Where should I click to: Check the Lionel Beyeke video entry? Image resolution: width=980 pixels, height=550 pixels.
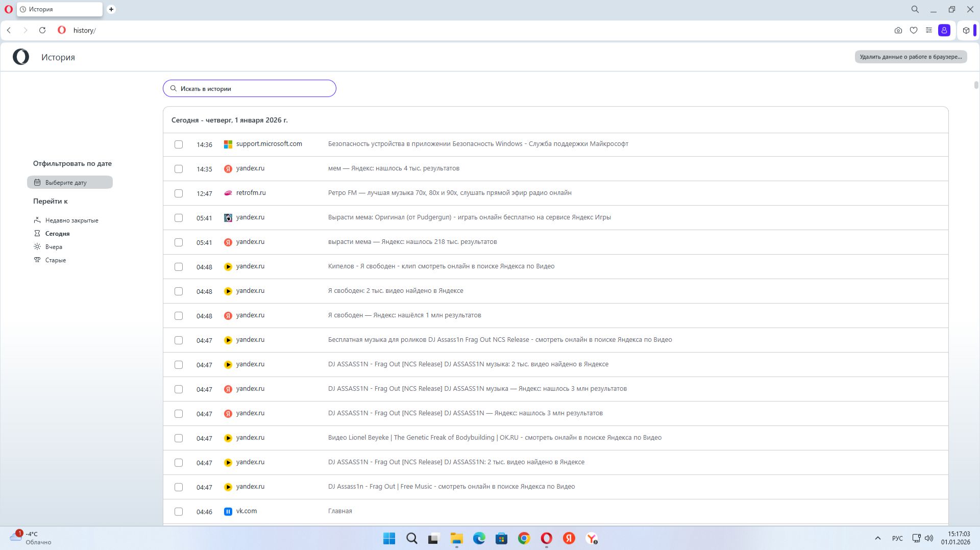(179, 438)
